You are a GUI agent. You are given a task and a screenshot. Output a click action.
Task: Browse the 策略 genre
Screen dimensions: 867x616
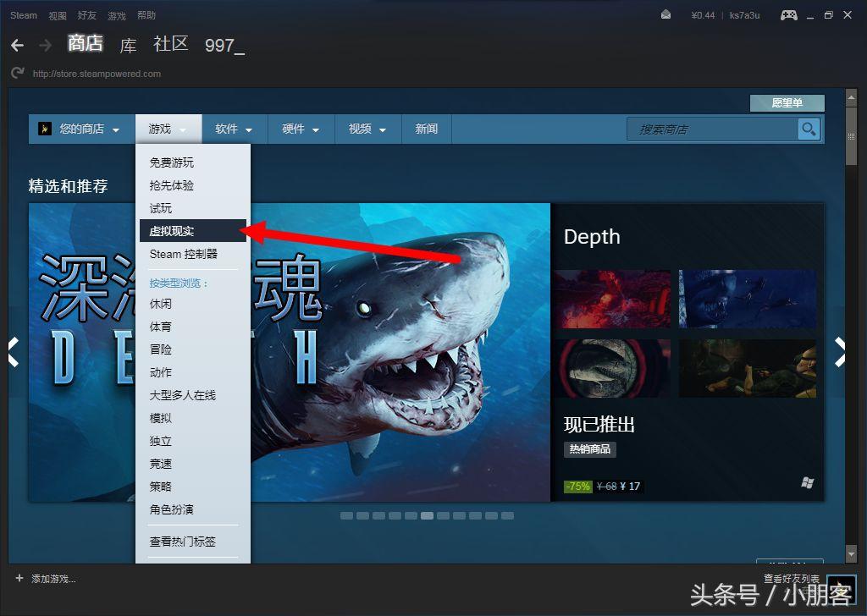click(x=160, y=487)
